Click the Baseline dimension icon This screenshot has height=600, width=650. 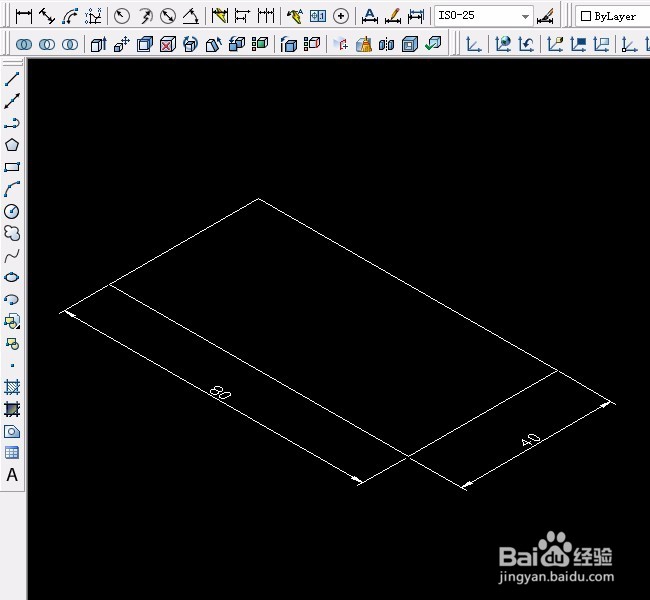(x=243, y=16)
